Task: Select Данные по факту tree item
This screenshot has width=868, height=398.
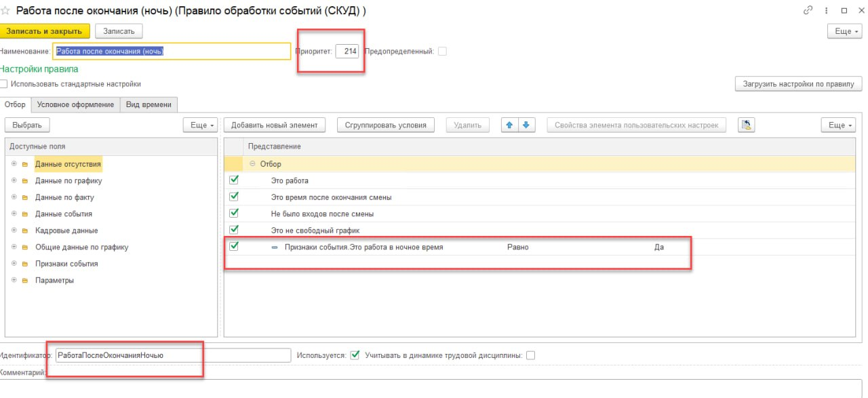Action: [x=64, y=197]
